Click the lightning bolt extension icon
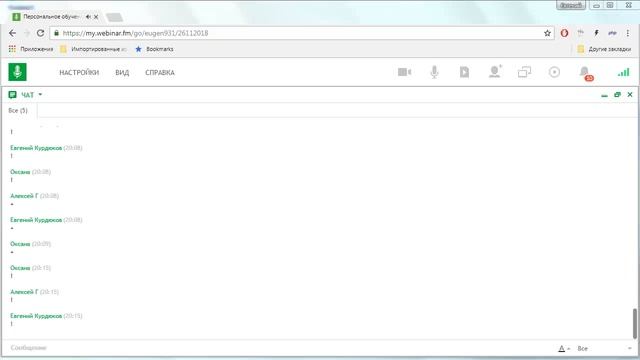 pos(596,33)
